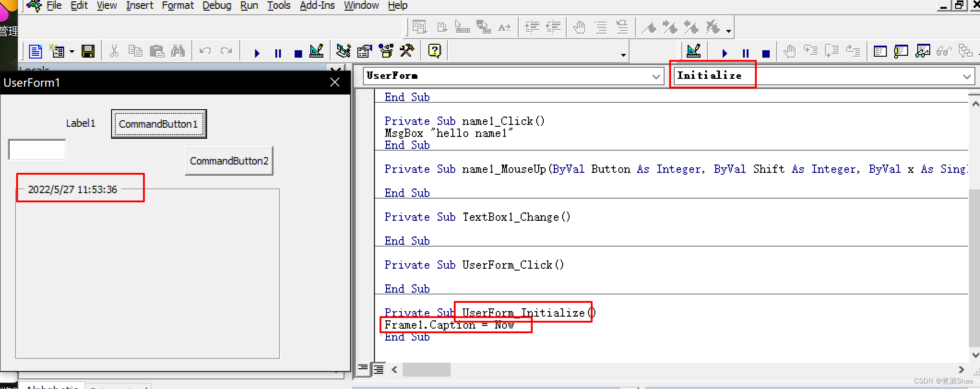980x389 pixels.
Task: Open the Watch Window debug icon
Action: coord(922,51)
